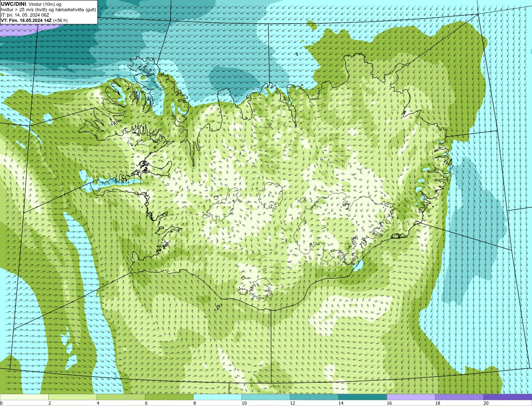This screenshot has width=532, height=406.
Task: Click the dark teal 14–16 m/s legend swatch
Action: (x=363, y=397)
